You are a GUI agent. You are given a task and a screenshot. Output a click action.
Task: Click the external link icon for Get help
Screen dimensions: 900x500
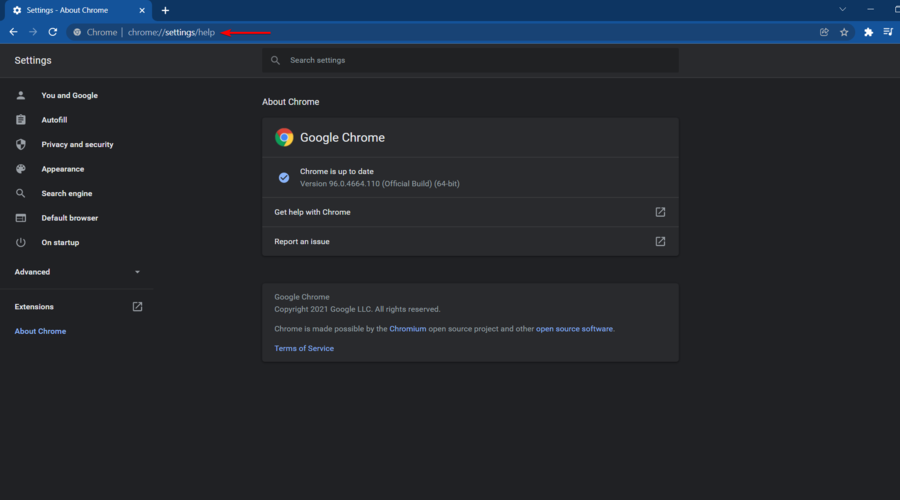[660, 212]
